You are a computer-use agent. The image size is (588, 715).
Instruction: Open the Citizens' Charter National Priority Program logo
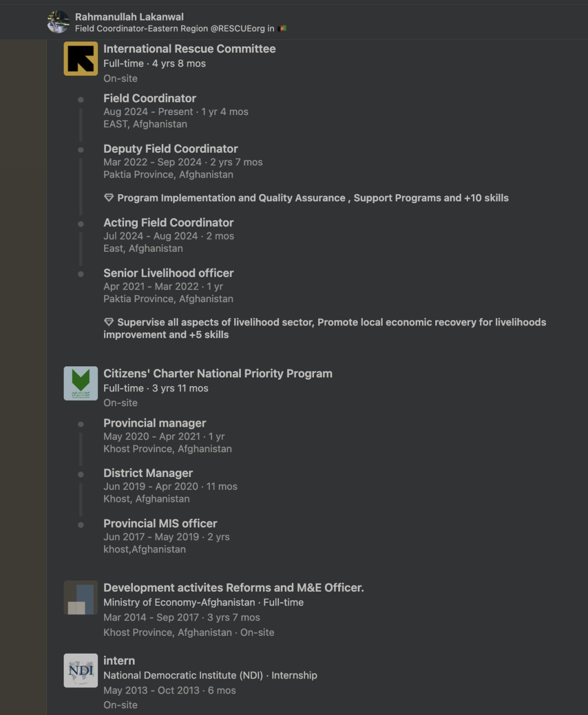point(80,383)
